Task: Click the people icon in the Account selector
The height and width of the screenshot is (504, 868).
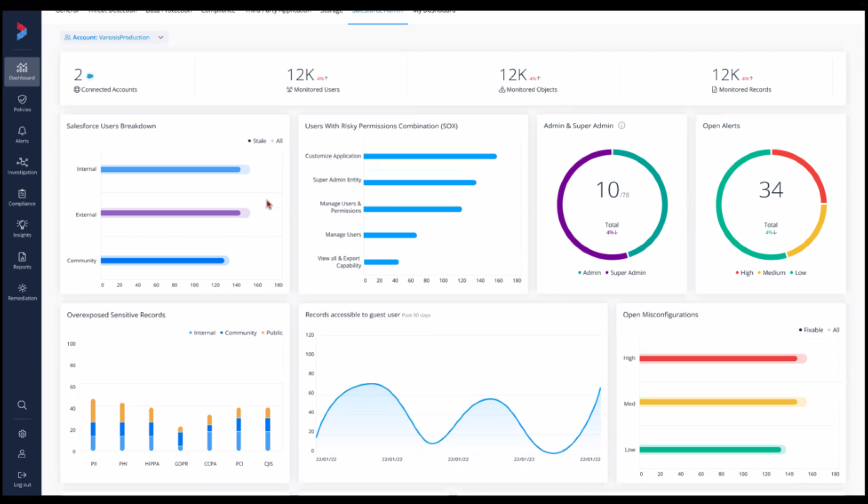Action: click(68, 38)
